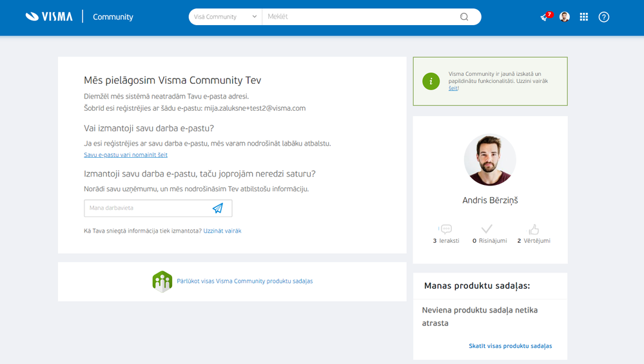Click the green info icon in notice
Screen dimensions: 644x364
click(x=431, y=81)
